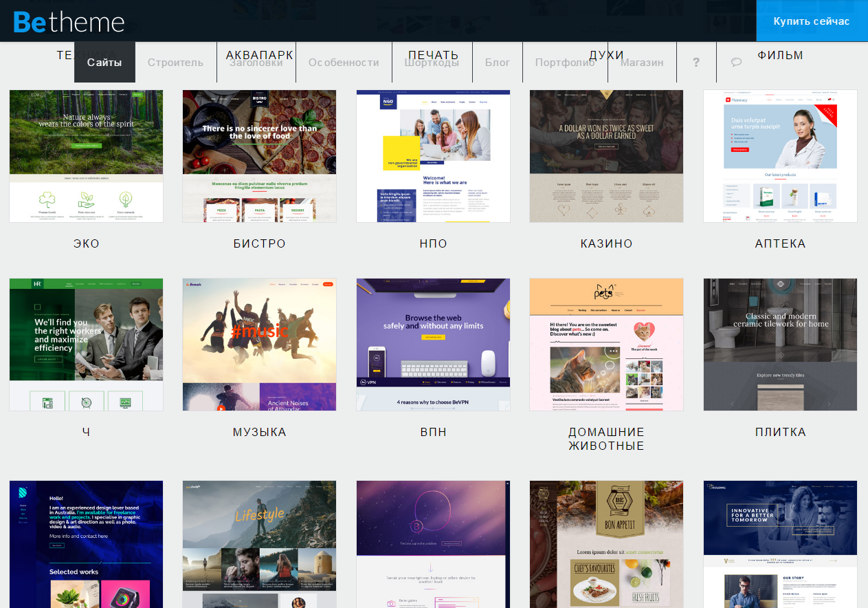Select the Pharmacy website preview thumbnail
868x608 pixels.
tap(781, 156)
